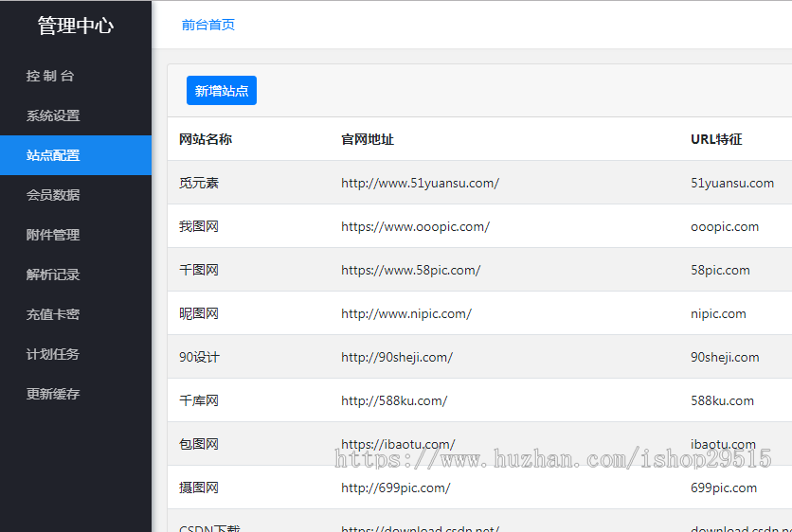Click the http://90sheji.com/ address
Viewport: 792px width, 532px height.
tap(397, 357)
